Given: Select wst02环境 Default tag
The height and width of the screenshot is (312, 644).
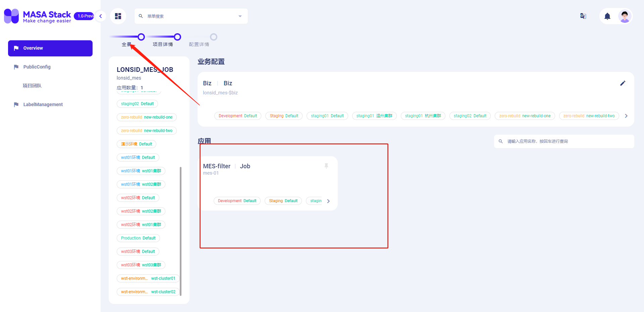Looking at the screenshot, I should (x=138, y=198).
